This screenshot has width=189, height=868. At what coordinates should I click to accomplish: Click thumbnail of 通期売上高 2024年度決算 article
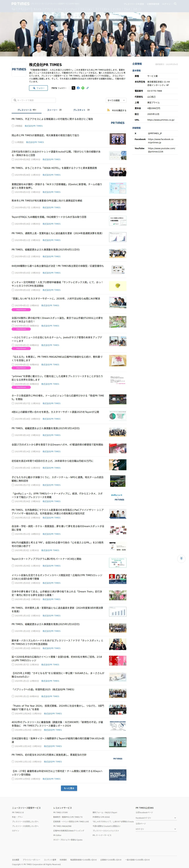[118, 237]
